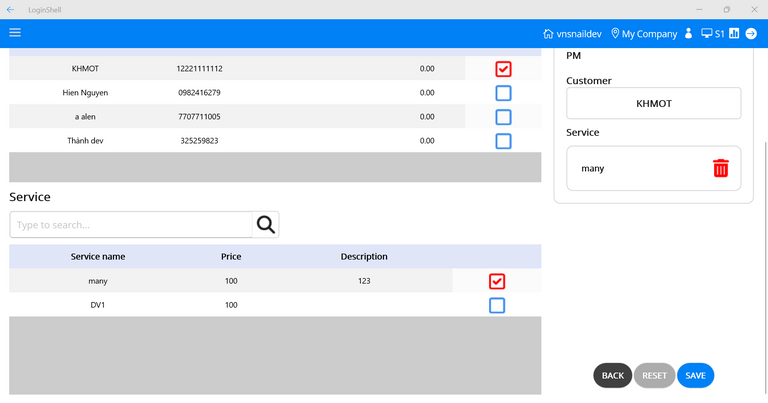Tick the Thành dev customer checkbox

pyautogui.click(x=503, y=141)
